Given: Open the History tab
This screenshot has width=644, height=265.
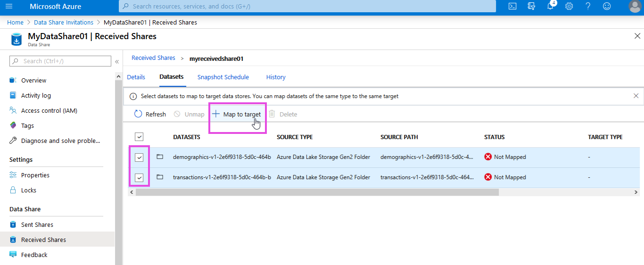Looking at the screenshot, I should coord(276,77).
